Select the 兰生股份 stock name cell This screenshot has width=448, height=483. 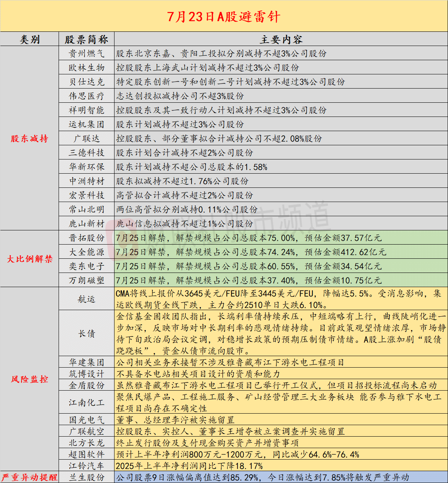87,477
